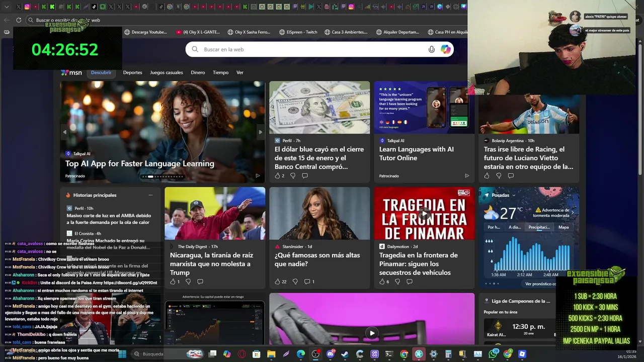Open the ElSpreen - Twitch bookmark
The image size is (644, 362).
298,32
